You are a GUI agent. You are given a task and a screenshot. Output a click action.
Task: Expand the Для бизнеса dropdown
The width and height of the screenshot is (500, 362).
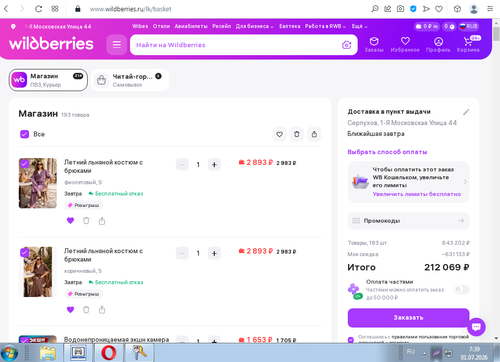pyautogui.click(x=254, y=26)
